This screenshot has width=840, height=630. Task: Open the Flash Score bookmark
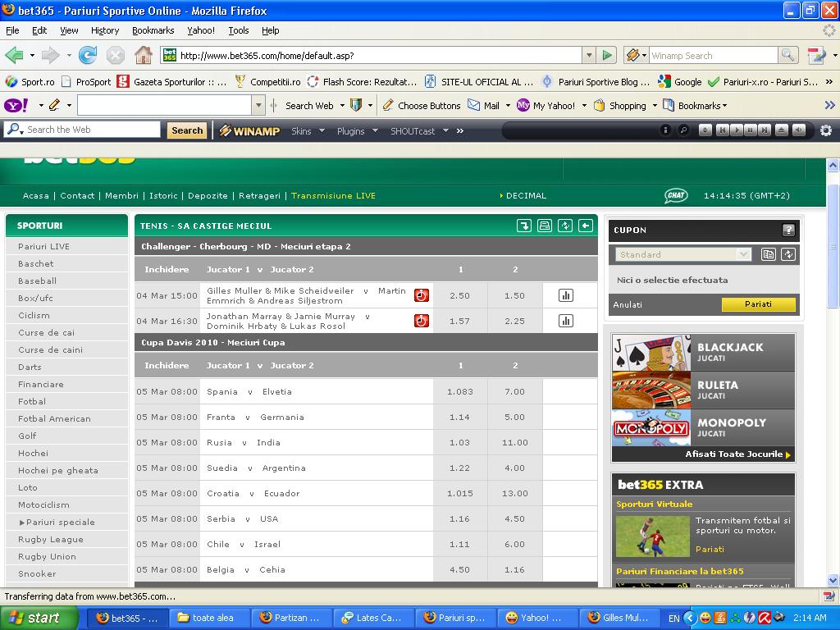tap(362, 82)
